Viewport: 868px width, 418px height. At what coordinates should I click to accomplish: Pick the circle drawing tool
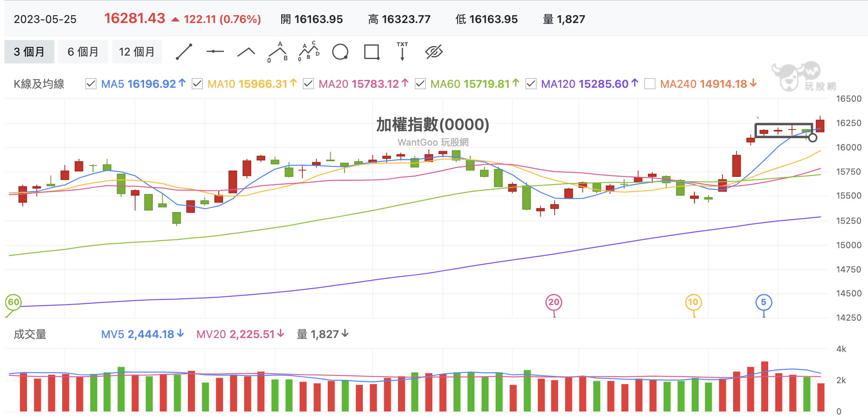coord(340,52)
